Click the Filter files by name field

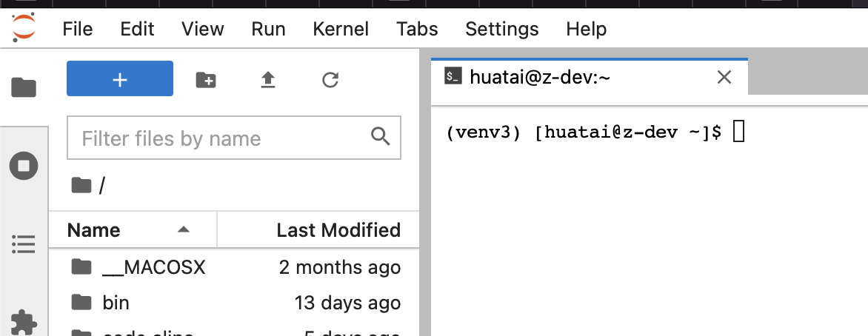coord(222,138)
